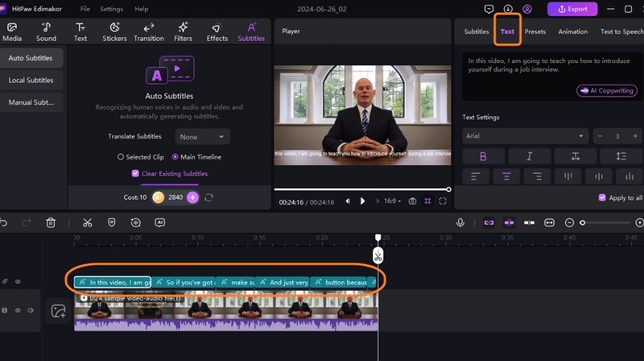The height and width of the screenshot is (361, 644).
Task: Toggle the Apply to all checkbox
Action: 602,197
